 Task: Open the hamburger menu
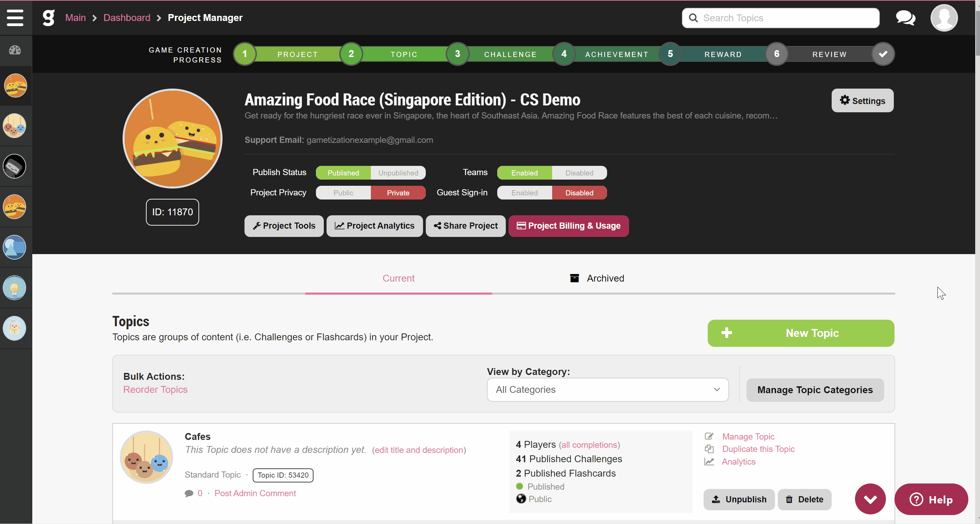coord(15,18)
